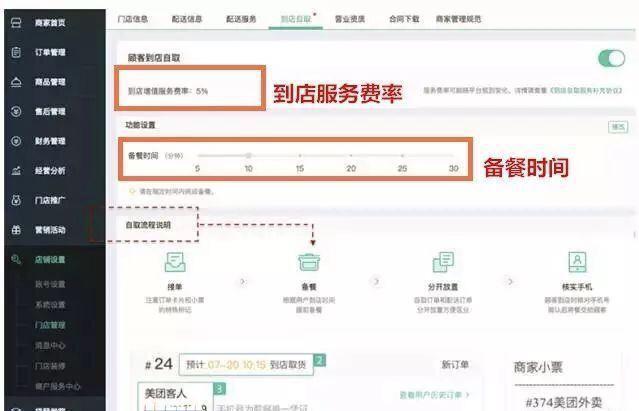Click the 到店自取服务补充协议 link
Viewport: 639px width, 411px height.
586,90
